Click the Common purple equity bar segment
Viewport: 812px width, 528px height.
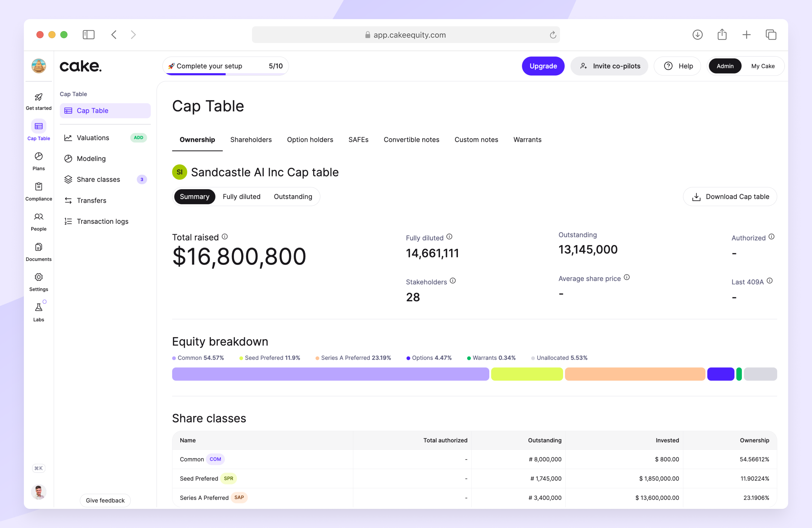click(330, 374)
